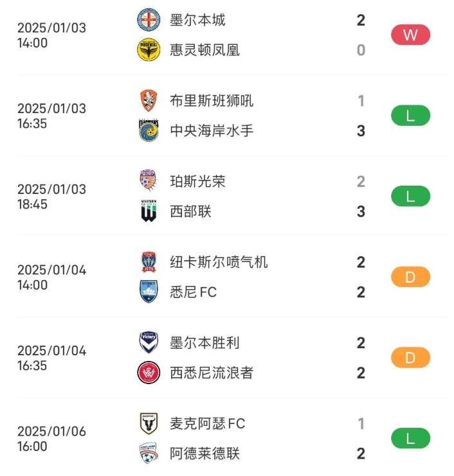This screenshot has width=454, height=476.
Task: Click the Newcastle Jets (纽卡斯尔喷气机) team logo
Action: click(x=149, y=262)
